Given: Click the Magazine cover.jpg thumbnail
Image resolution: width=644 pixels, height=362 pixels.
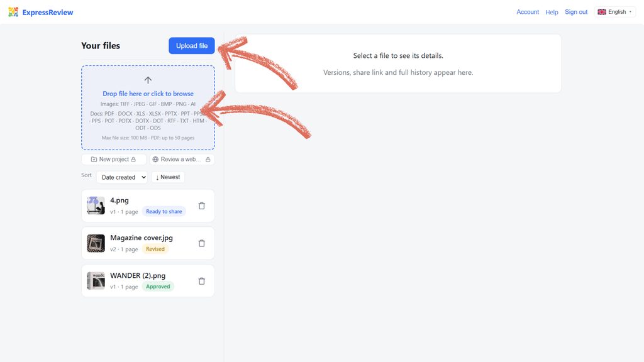Looking at the screenshot, I should (96, 243).
